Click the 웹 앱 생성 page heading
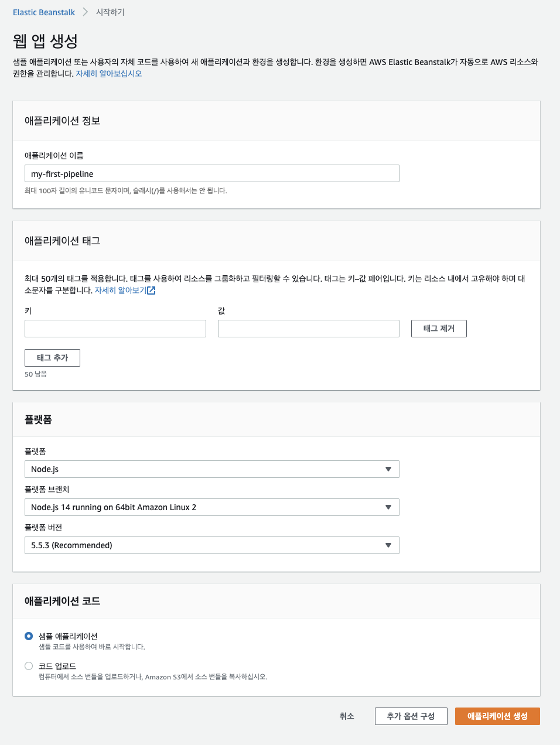Image resolution: width=560 pixels, height=745 pixels. tap(45, 41)
